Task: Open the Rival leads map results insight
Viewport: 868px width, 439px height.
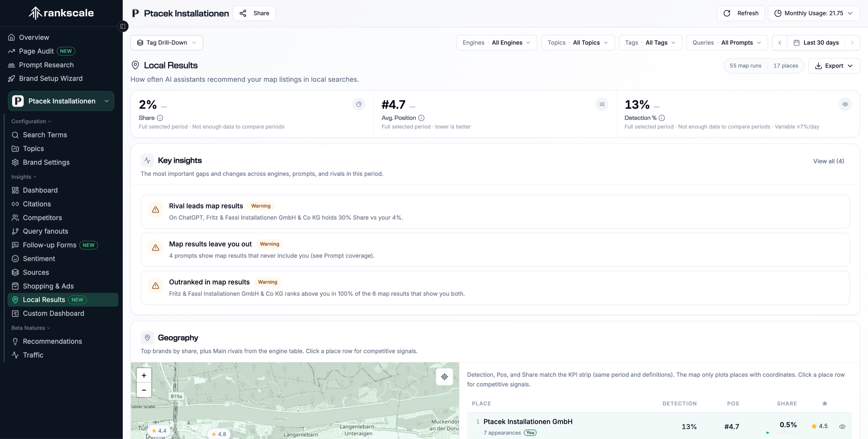Action: [495, 212]
